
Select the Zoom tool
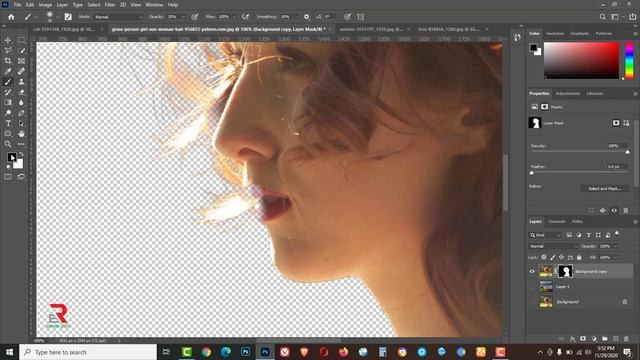tap(8, 144)
